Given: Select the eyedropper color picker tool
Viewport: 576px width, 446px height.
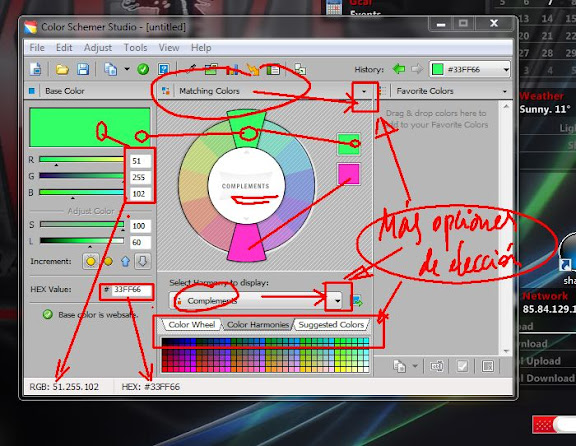Looking at the screenshot, I should [191, 69].
